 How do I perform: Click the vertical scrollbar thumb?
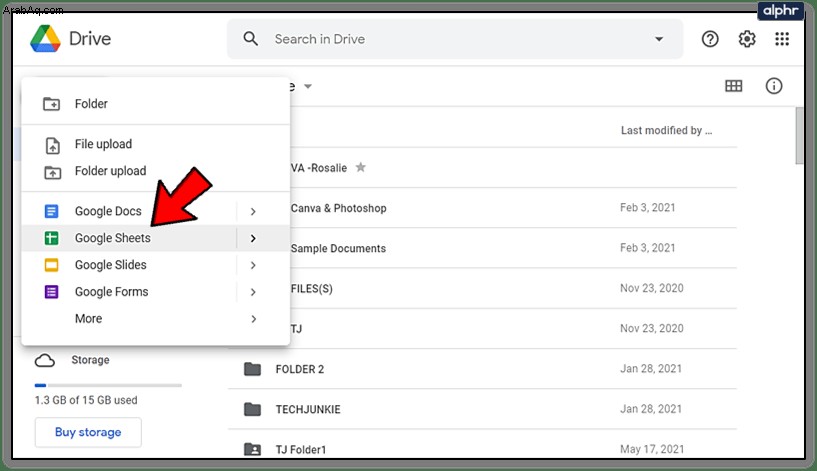[x=799, y=135]
